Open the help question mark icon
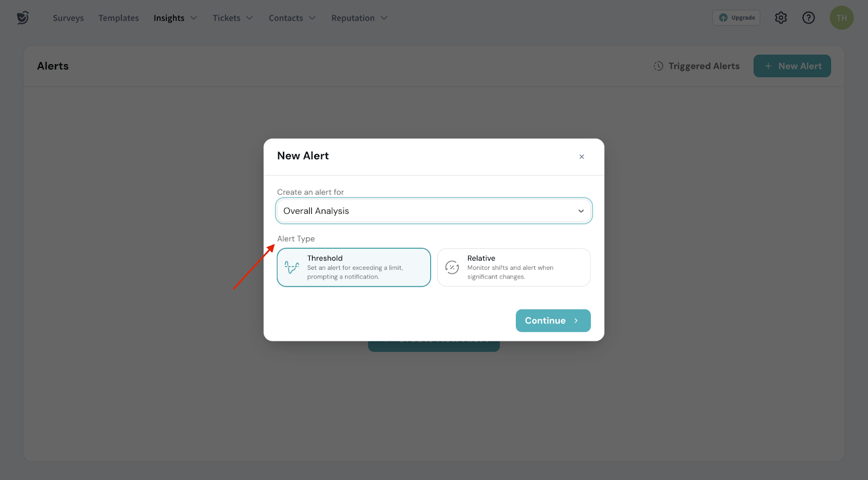 point(808,18)
